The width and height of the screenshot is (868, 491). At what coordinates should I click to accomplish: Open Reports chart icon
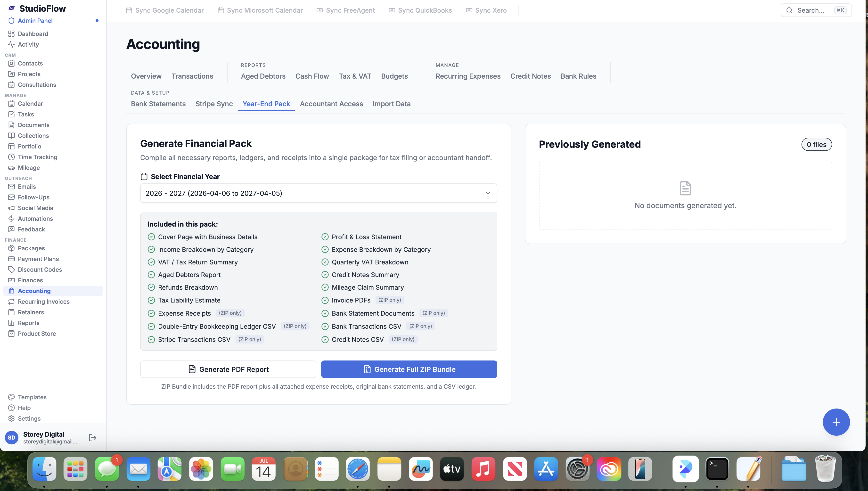[11, 323]
